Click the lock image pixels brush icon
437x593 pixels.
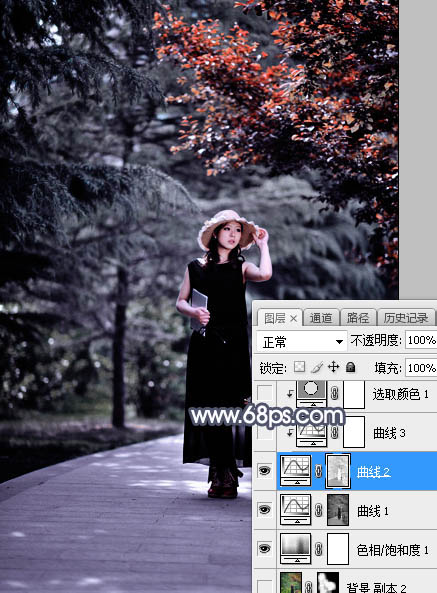coord(317,367)
